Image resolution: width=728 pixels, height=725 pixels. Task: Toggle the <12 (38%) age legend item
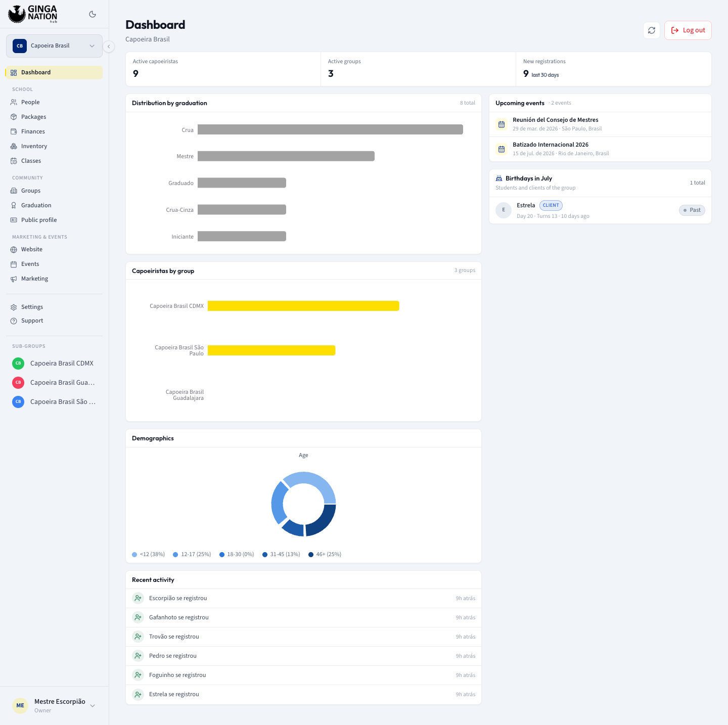pos(149,555)
